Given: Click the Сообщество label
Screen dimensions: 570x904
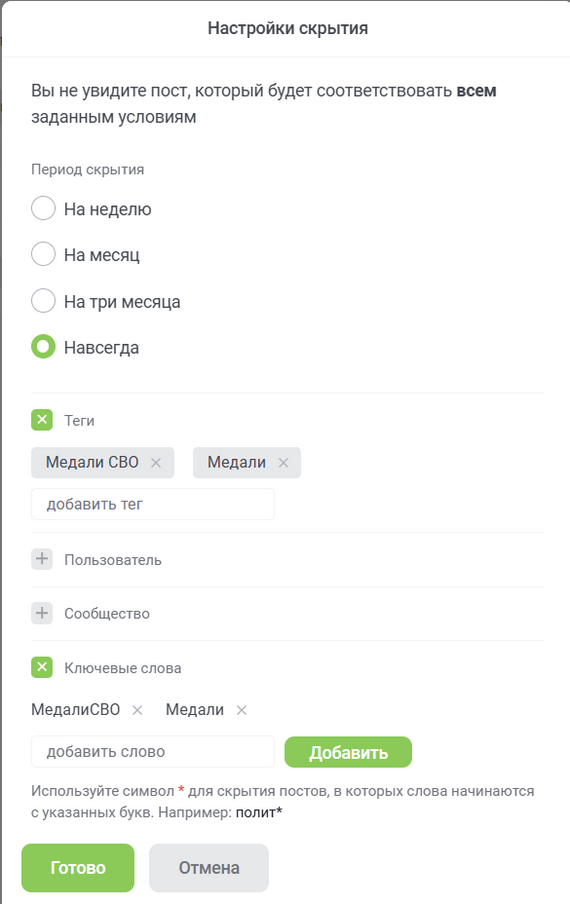Looking at the screenshot, I should pyautogui.click(x=107, y=613).
